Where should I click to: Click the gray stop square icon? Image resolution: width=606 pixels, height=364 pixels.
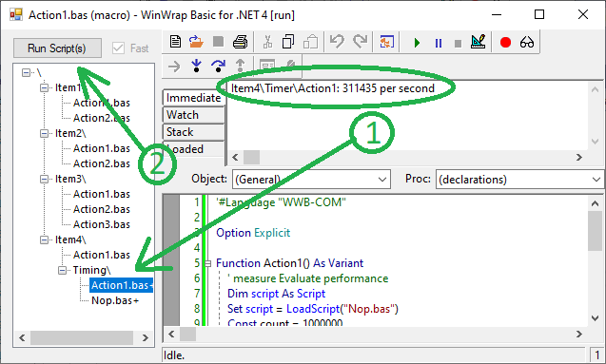tap(458, 43)
